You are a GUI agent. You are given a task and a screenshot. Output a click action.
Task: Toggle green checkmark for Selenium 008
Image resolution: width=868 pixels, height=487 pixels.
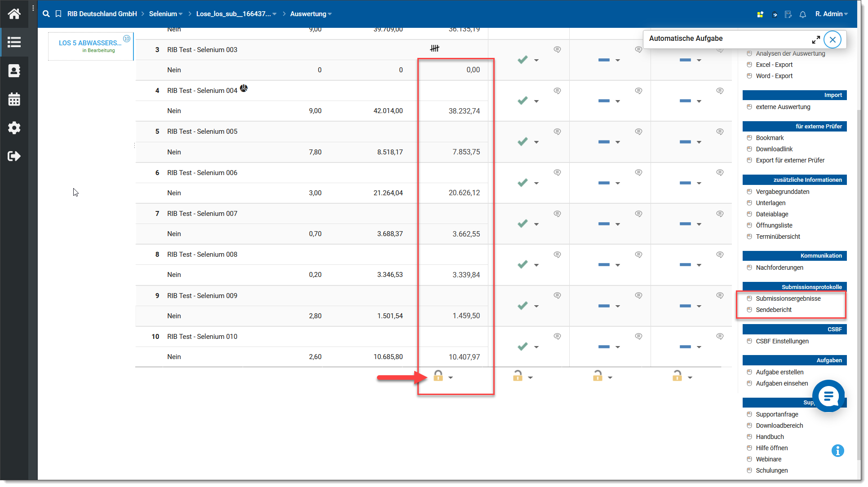tap(523, 264)
